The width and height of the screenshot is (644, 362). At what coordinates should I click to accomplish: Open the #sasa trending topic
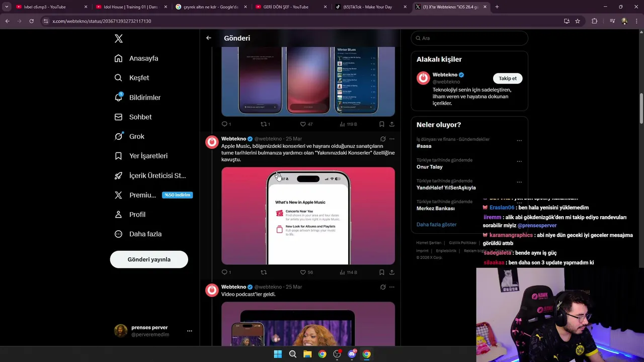click(x=424, y=146)
